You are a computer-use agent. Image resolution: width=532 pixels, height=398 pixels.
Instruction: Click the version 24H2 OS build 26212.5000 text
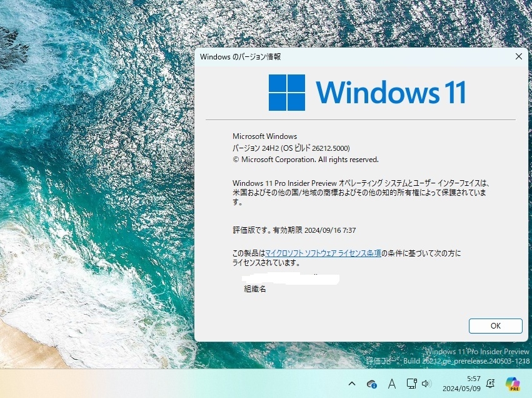pos(291,148)
